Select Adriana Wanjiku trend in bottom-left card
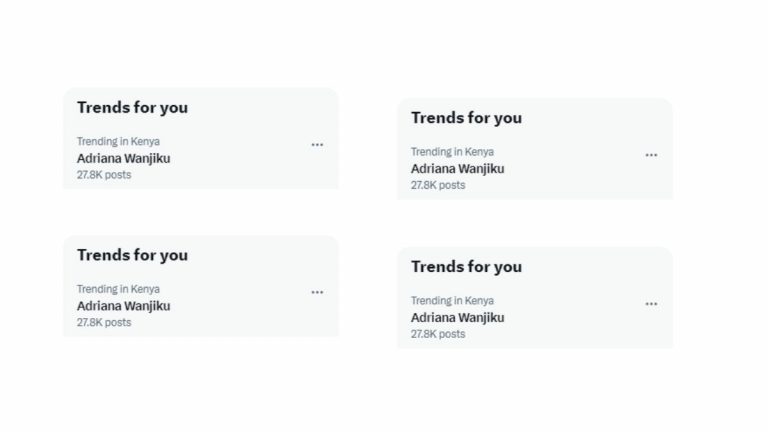 pyautogui.click(x=124, y=306)
